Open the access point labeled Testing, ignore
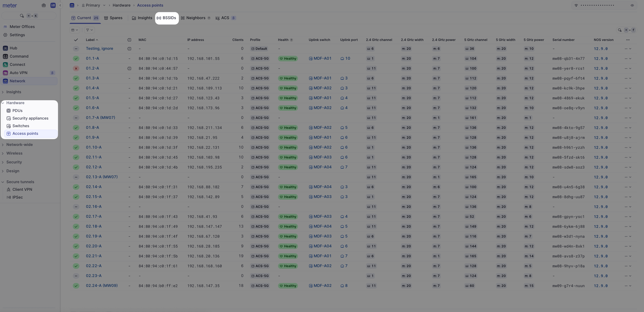The image size is (644, 312). point(100,48)
